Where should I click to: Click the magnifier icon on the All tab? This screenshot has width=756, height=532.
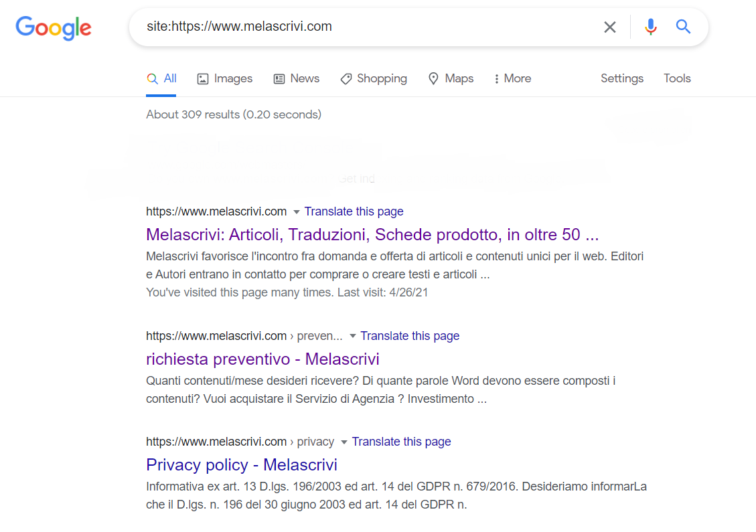(x=152, y=79)
